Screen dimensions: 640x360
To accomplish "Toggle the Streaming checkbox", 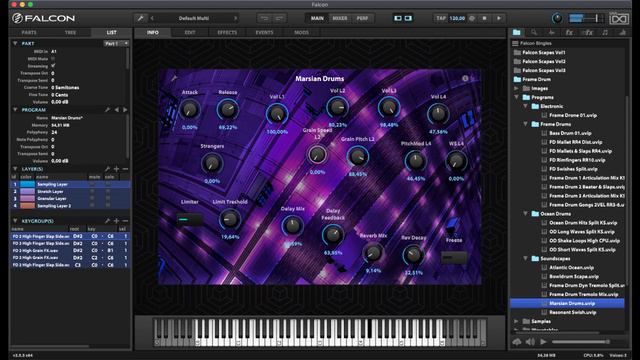I will [x=53, y=66].
